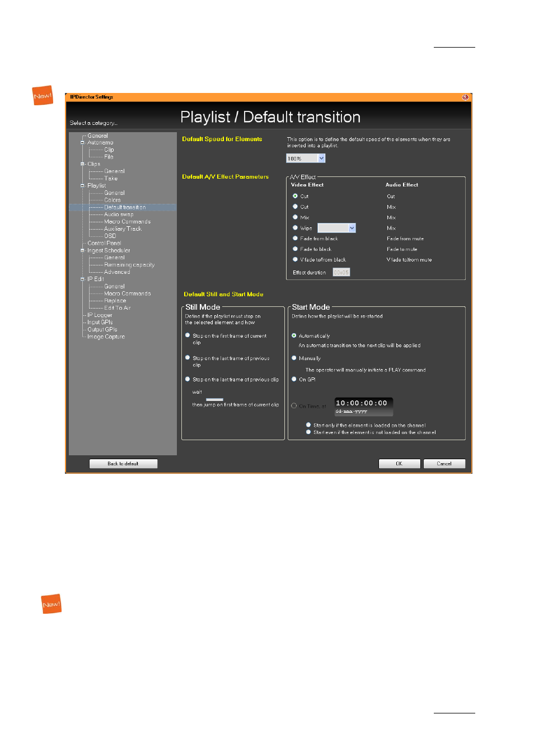
Task: Open Replace settings under IP Edit
Action: (x=115, y=301)
